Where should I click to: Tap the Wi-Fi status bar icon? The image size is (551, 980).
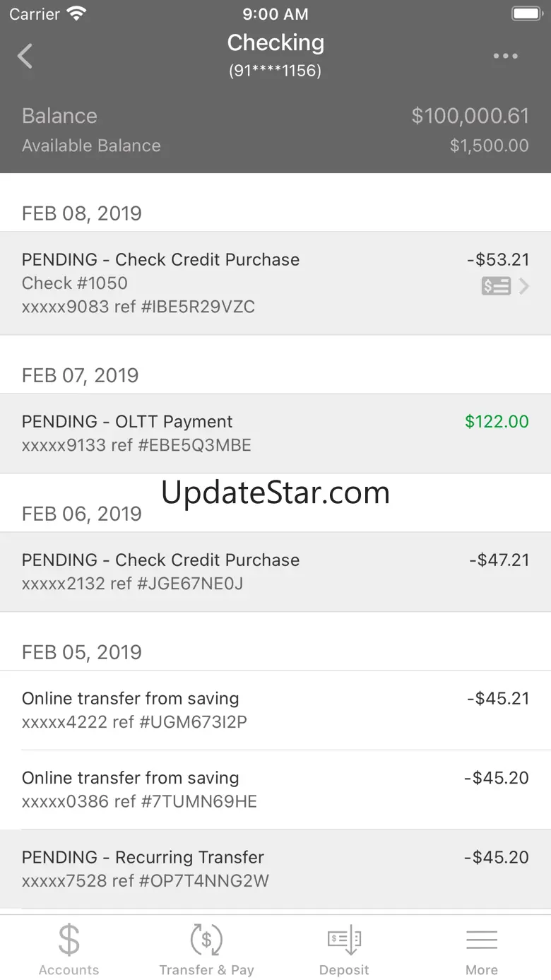(76, 13)
